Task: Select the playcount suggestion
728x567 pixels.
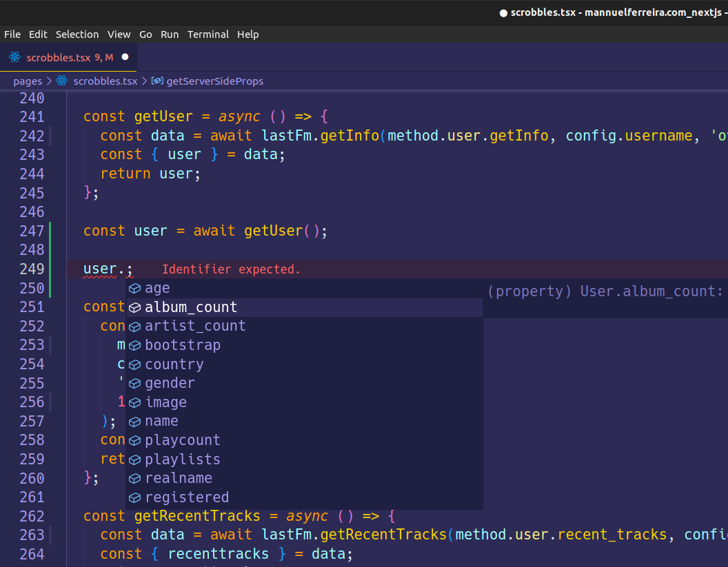Action: 305,440
